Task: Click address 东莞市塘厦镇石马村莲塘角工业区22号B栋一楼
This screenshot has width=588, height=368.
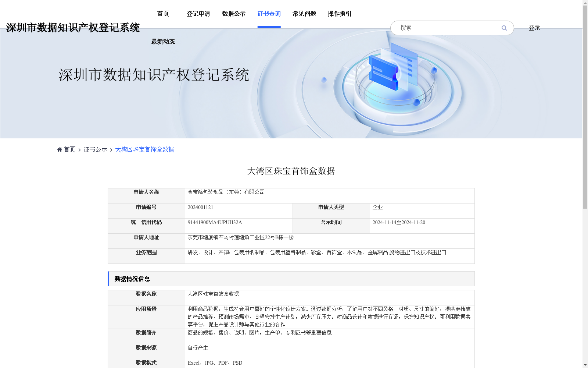Action: pyautogui.click(x=241, y=238)
